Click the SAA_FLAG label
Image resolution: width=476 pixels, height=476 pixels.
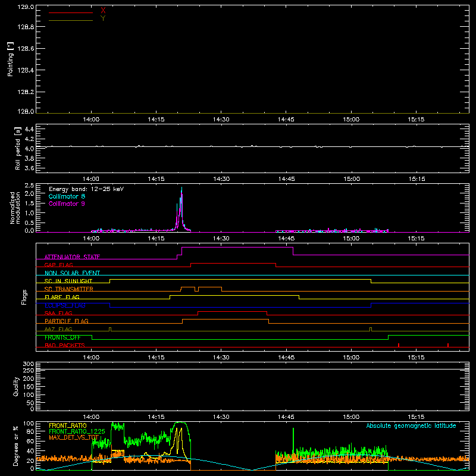58,313
